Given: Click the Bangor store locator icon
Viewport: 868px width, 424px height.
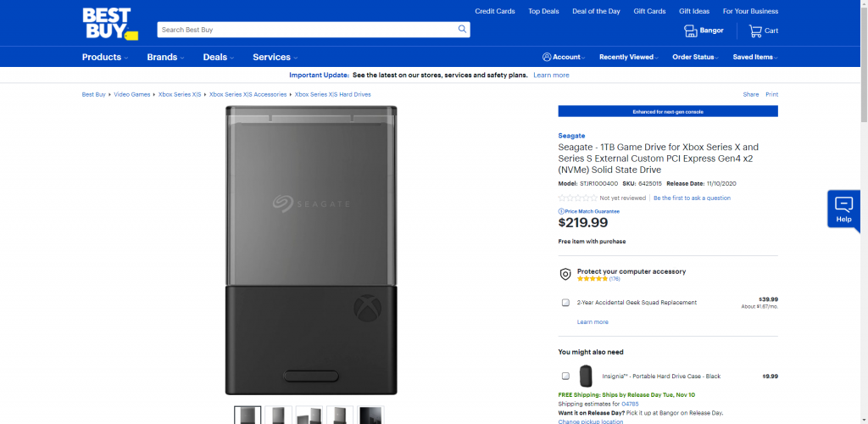Looking at the screenshot, I should (690, 31).
